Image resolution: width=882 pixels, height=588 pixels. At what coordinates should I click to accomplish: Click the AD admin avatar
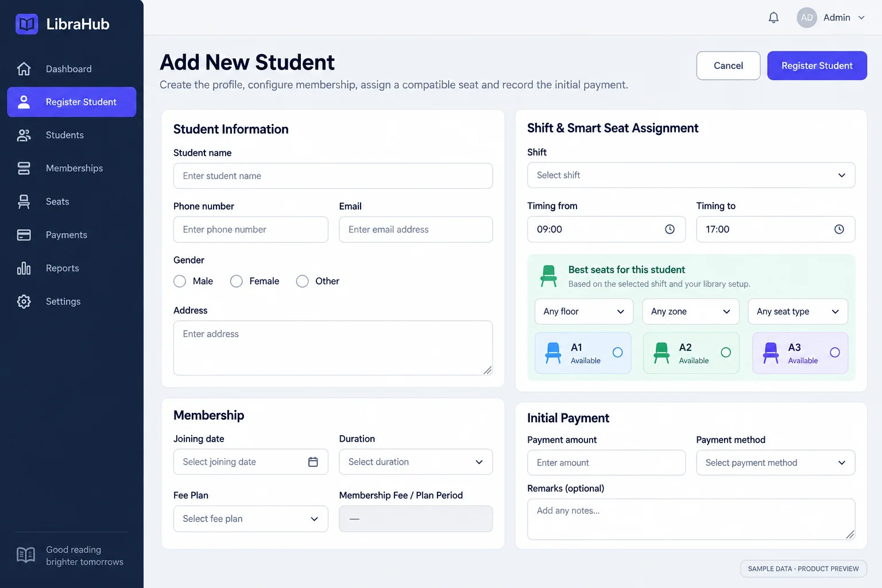(x=807, y=18)
